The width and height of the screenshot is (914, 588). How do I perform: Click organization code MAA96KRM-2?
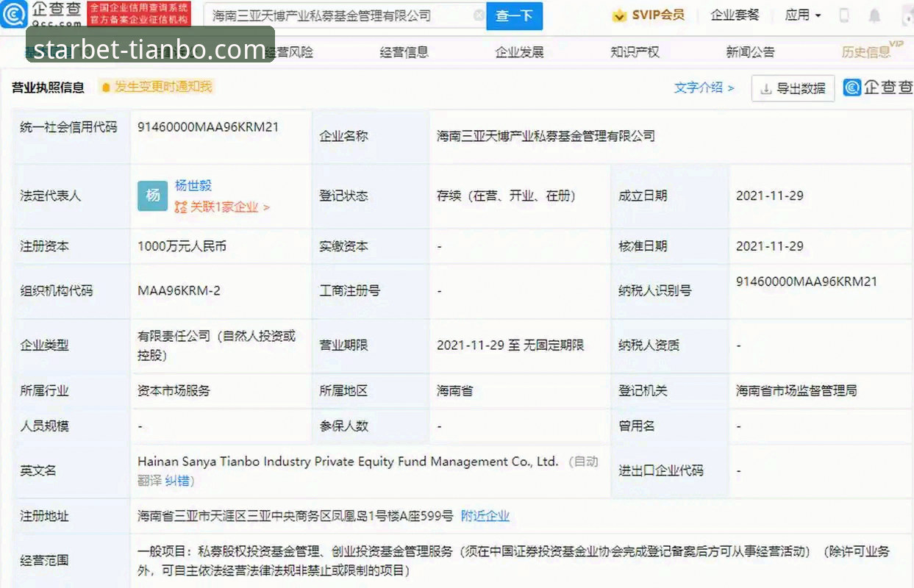click(179, 290)
